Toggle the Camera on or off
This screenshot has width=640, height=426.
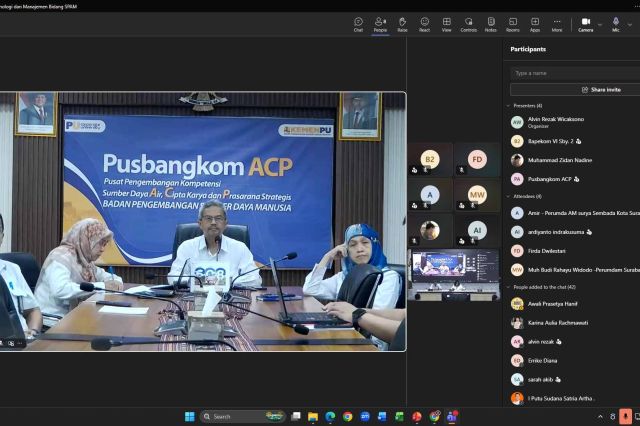(585, 24)
